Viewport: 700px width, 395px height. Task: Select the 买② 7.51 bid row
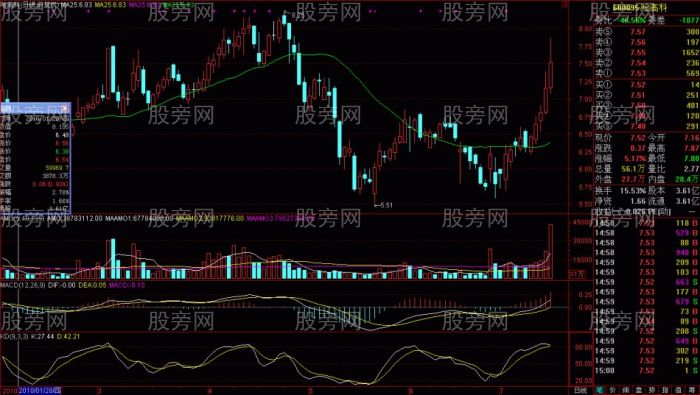(647, 95)
